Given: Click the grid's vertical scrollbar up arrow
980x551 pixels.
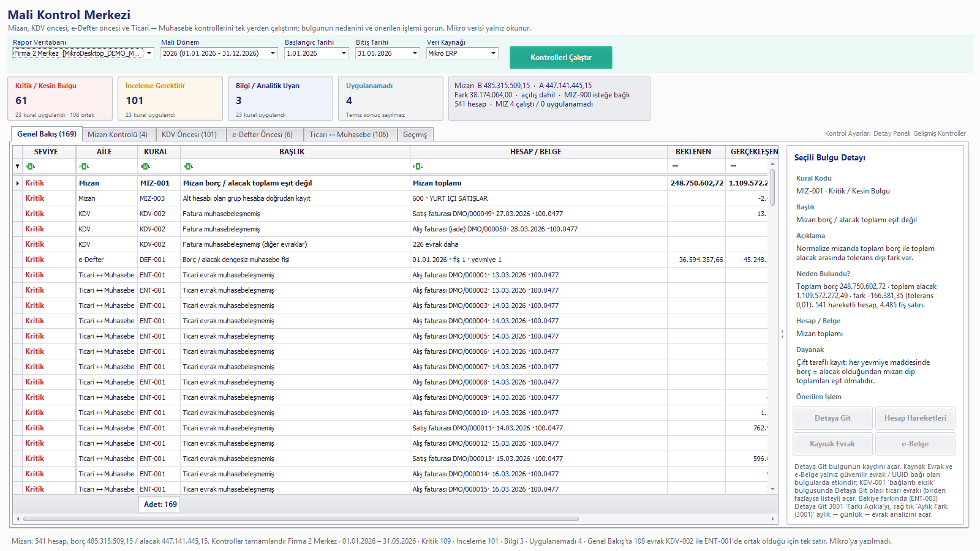Looking at the screenshot, I should [773, 163].
